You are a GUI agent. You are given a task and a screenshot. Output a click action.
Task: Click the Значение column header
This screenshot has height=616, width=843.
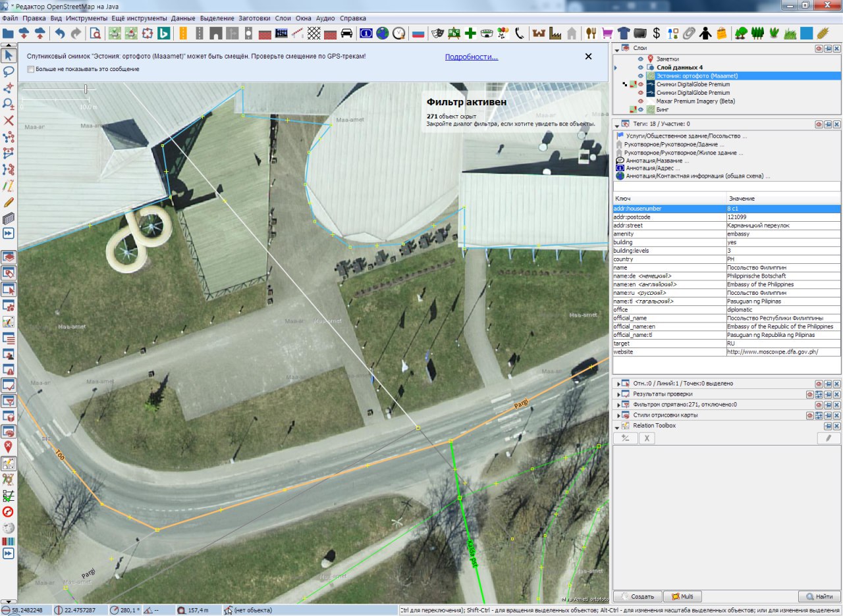click(x=784, y=199)
